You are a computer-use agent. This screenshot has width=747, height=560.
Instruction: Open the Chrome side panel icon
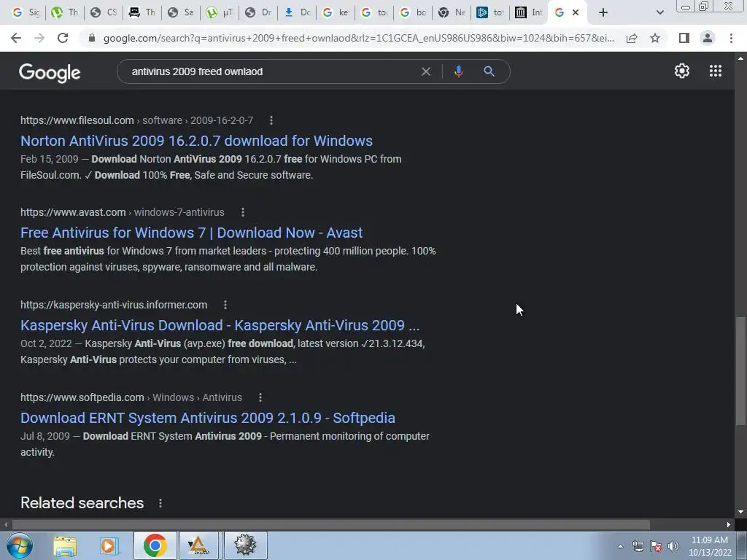pyautogui.click(x=684, y=38)
